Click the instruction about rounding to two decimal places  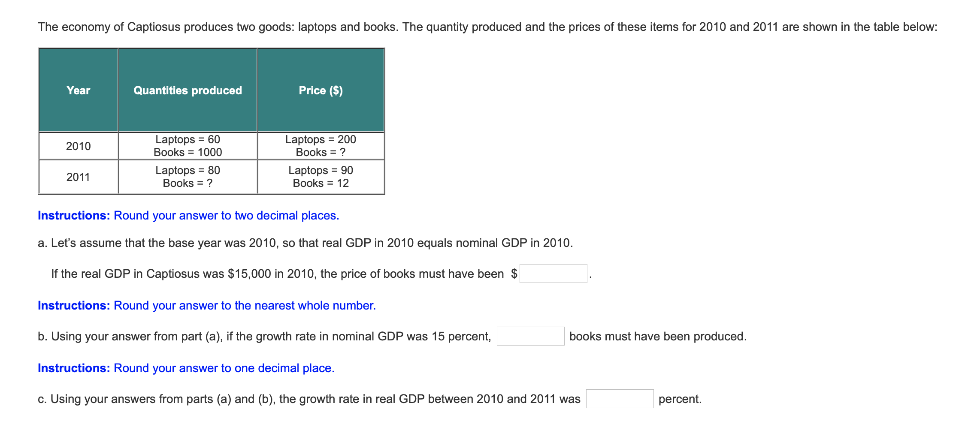(x=188, y=216)
